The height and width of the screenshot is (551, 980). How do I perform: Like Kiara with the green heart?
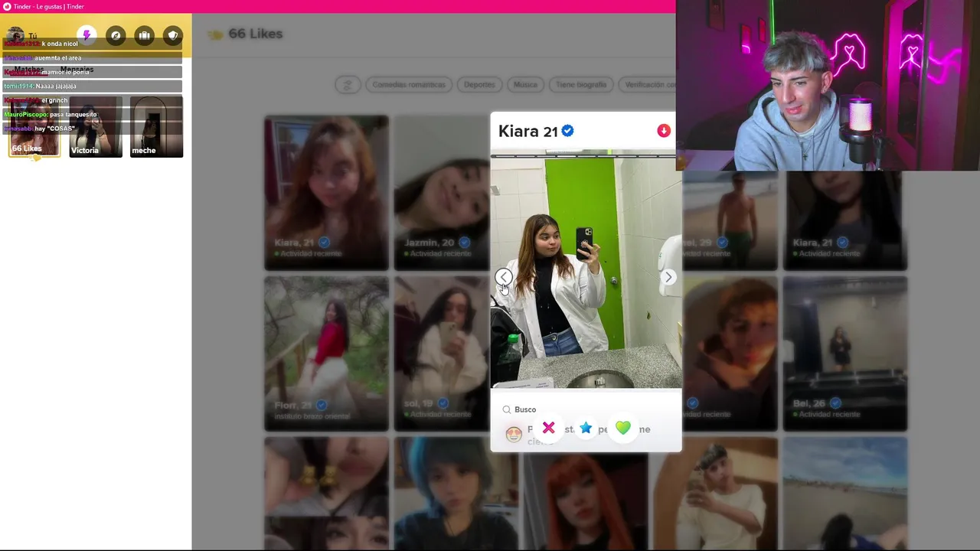coord(623,428)
